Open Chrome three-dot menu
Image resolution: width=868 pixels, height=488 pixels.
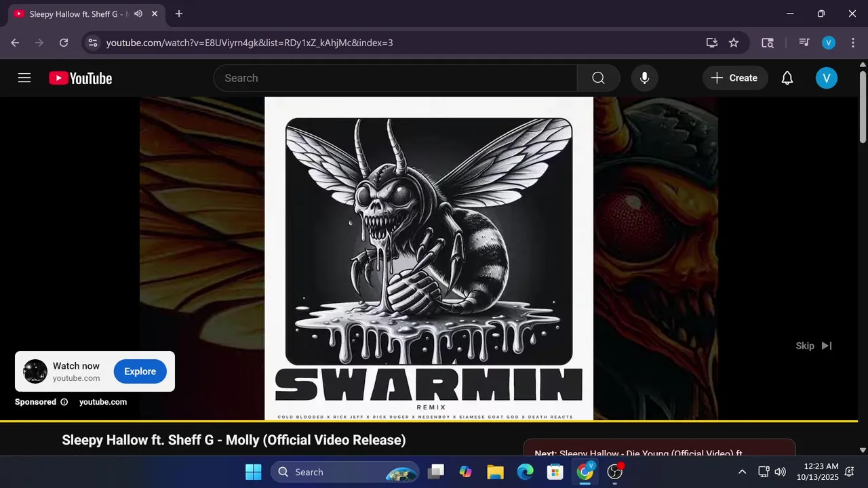pyautogui.click(x=852, y=43)
